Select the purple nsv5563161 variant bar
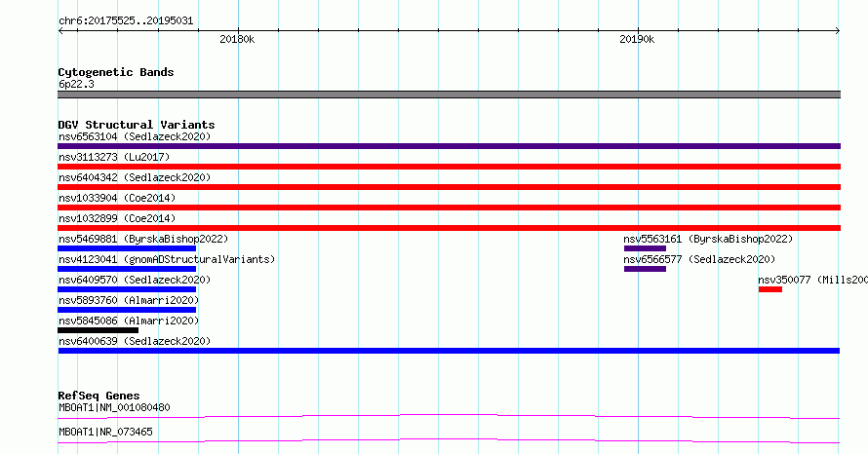The height and width of the screenshot is (454, 868). (x=645, y=248)
